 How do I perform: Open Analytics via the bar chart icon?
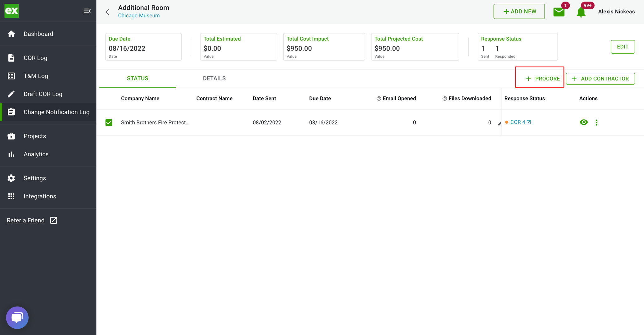pyautogui.click(x=12, y=154)
